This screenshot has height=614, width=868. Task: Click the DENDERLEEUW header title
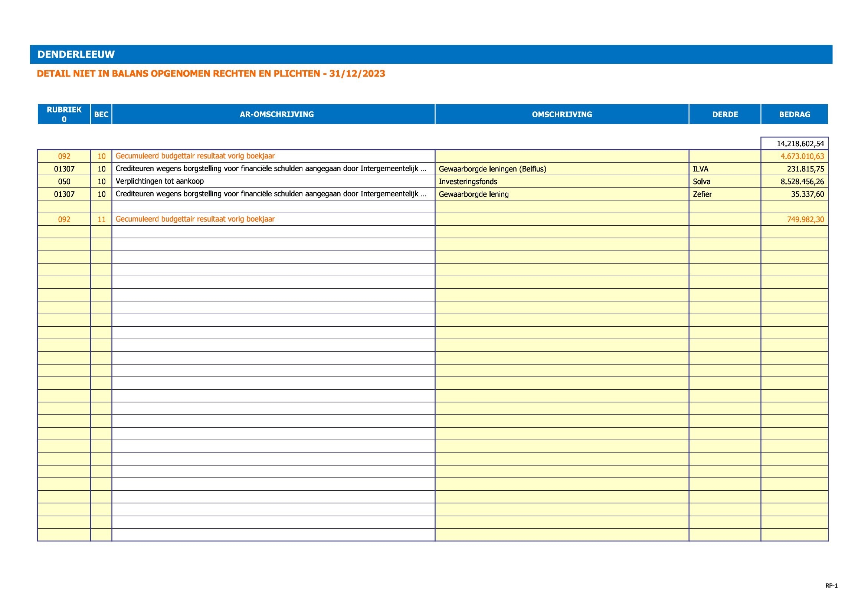point(76,55)
